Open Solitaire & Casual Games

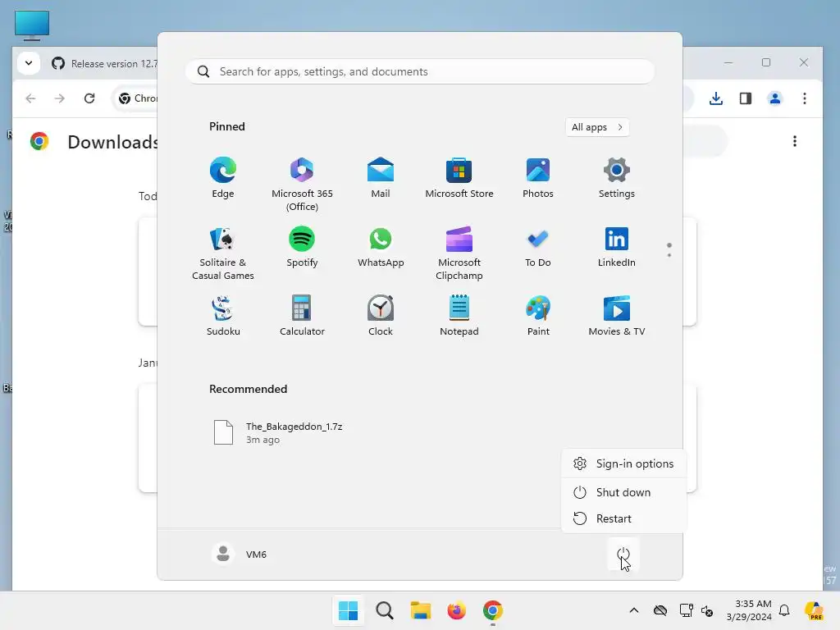(x=223, y=253)
